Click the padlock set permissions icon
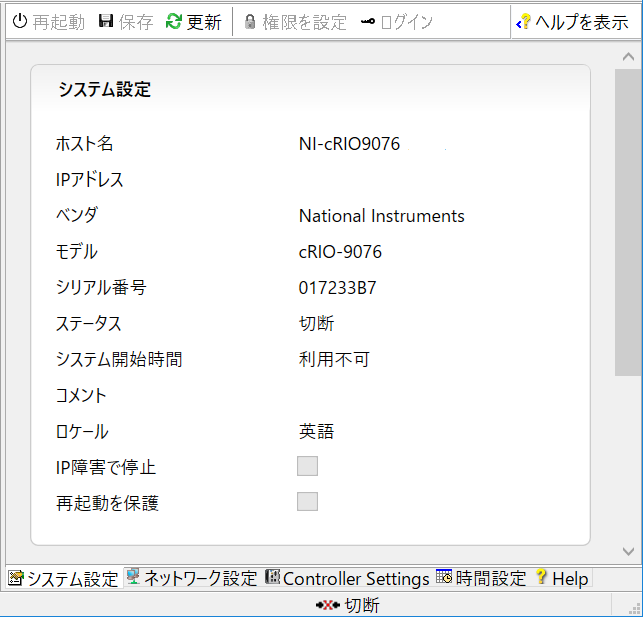This screenshot has height=617, width=643. (250, 21)
